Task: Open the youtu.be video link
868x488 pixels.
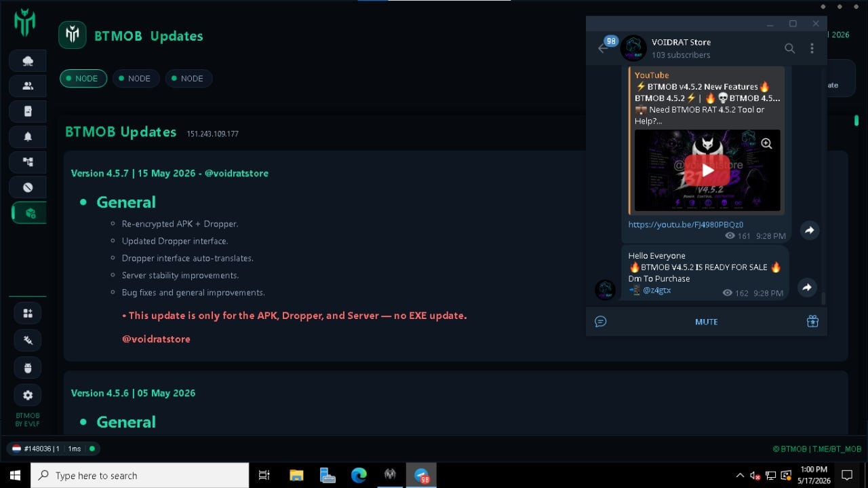Action: point(686,225)
